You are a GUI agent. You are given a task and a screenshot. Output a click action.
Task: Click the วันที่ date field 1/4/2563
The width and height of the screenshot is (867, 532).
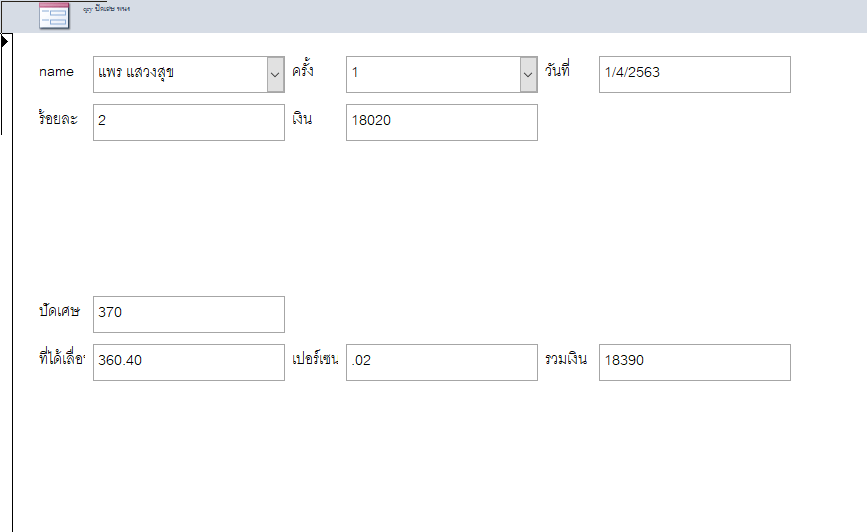[x=694, y=74]
